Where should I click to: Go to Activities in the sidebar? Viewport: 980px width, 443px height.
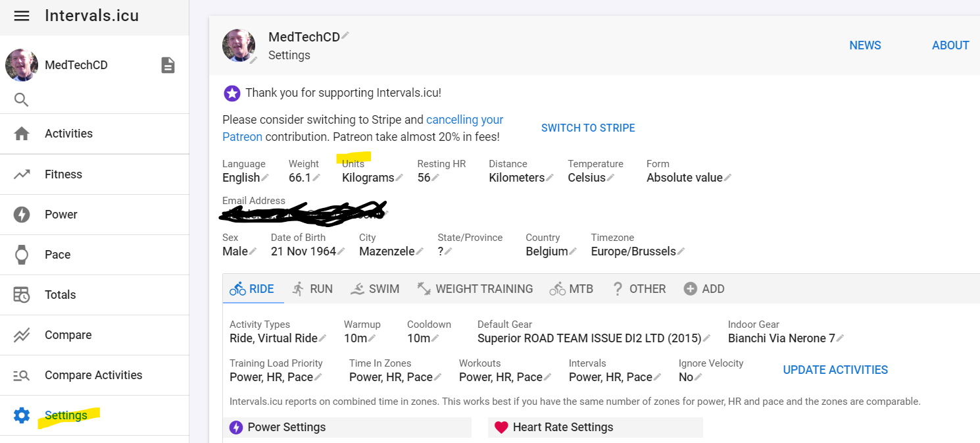(x=95, y=134)
